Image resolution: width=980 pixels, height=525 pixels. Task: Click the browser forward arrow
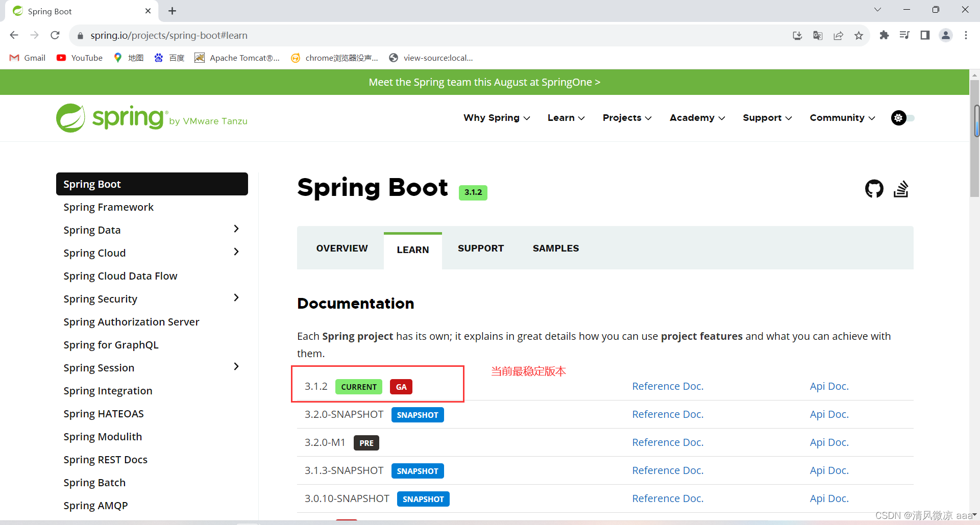35,35
